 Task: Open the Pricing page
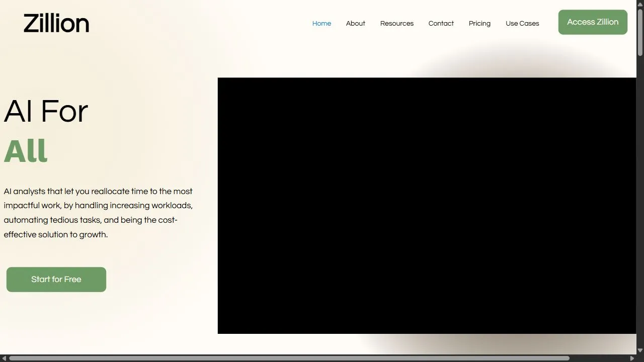(479, 24)
